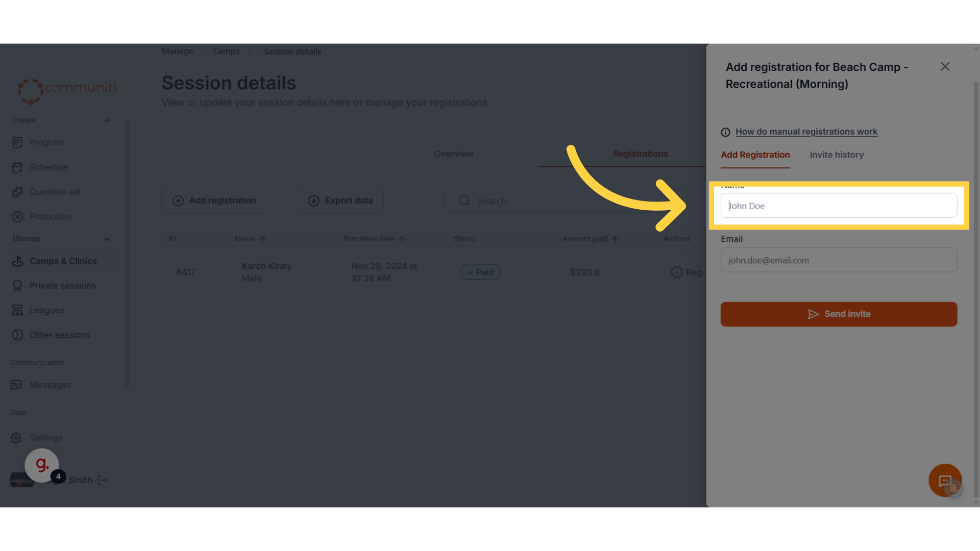
Task: Switch to the Invite history tab
Action: [837, 155]
